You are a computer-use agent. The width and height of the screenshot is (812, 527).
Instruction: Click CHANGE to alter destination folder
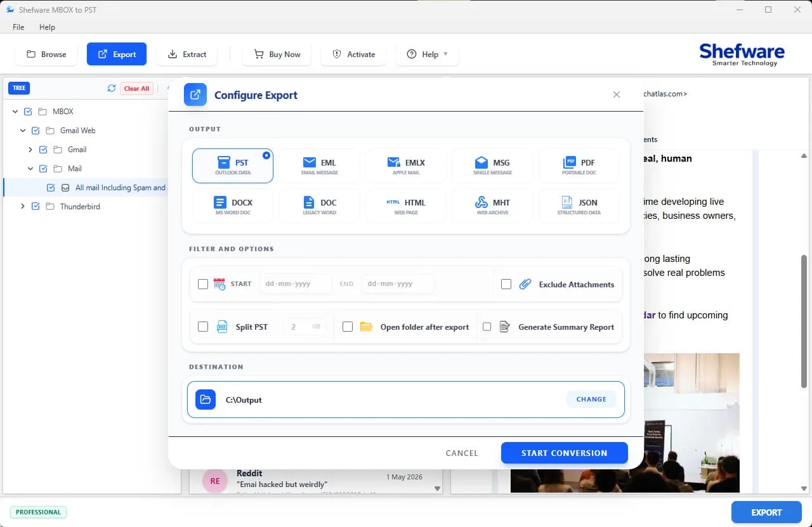(591, 399)
